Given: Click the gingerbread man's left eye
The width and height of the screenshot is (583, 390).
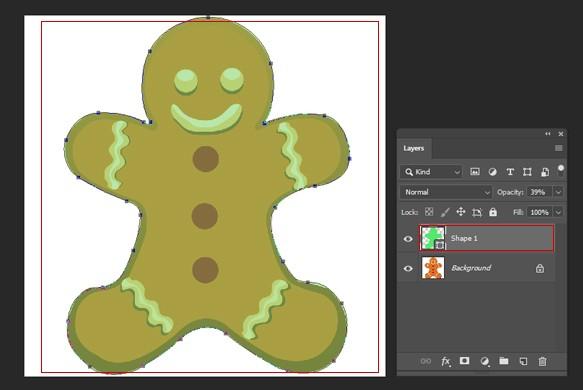Looking at the screenshot, I should pos(186,81).
